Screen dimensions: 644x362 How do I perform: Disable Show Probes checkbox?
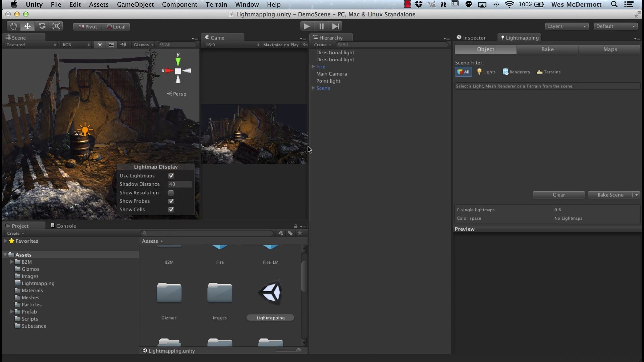click(171, 201)
